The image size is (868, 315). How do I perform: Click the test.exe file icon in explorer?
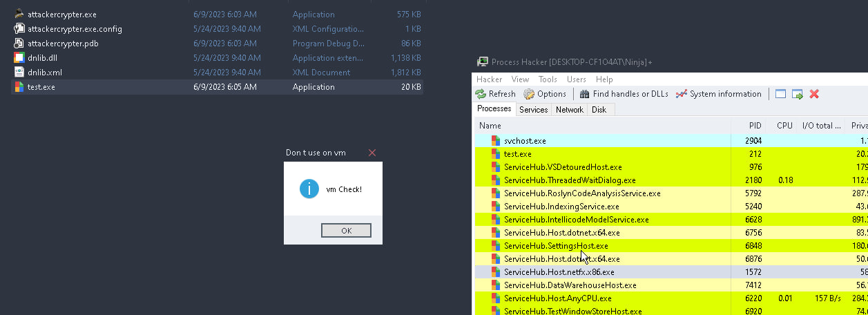click(x=19, y=87)
